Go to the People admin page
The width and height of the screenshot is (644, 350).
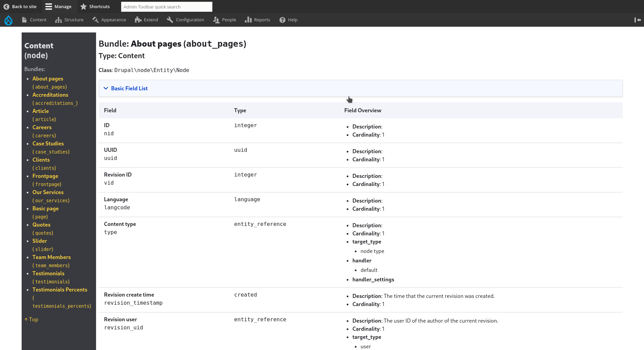point(225,20)
